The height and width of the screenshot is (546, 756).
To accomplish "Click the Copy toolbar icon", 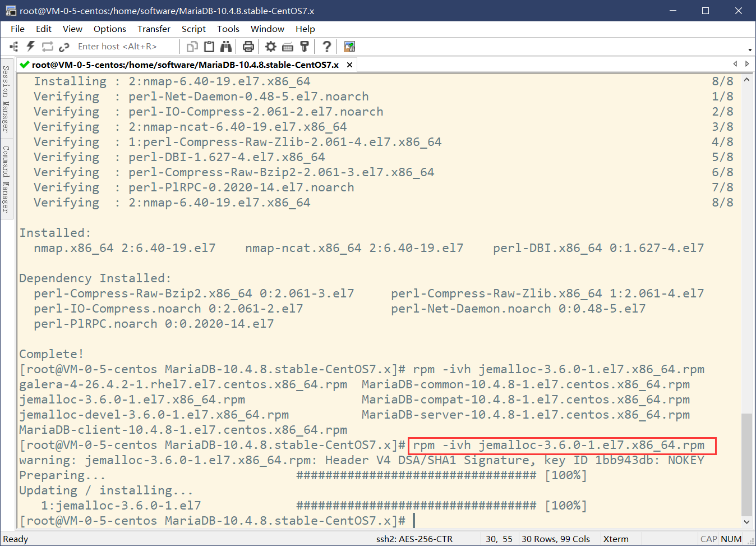I will point(192,47).
